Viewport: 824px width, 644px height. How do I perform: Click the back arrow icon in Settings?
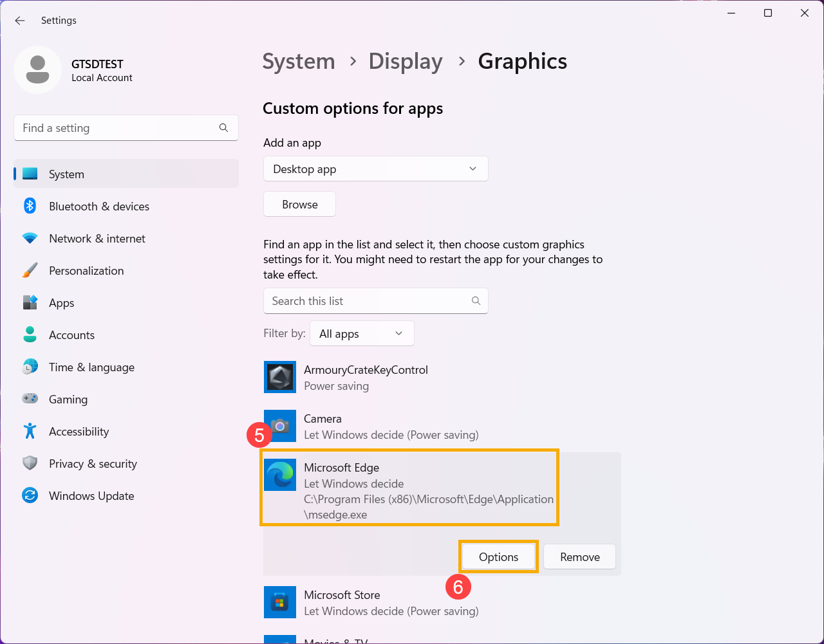coord(20,21)
